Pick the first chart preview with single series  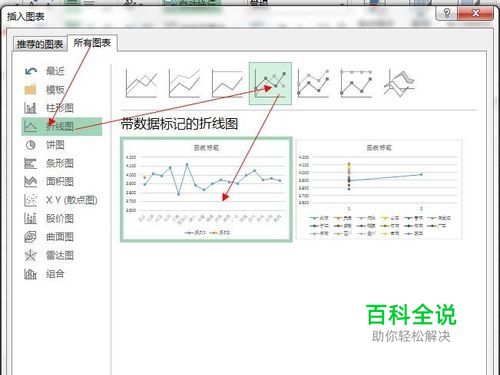coord(206,189)
